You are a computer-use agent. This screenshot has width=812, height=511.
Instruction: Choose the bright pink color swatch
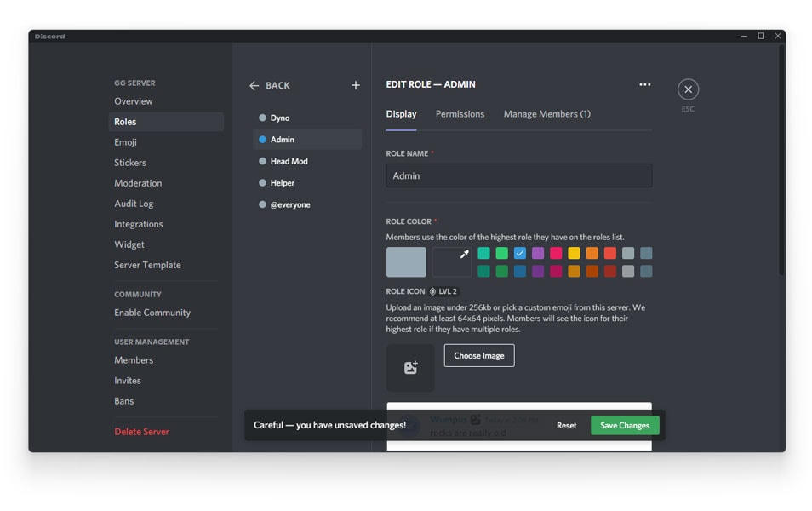click(x=556, y=253)
